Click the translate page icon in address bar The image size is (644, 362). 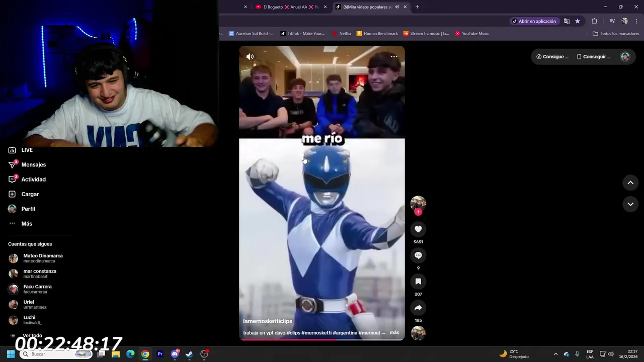(x=567, y=21)
